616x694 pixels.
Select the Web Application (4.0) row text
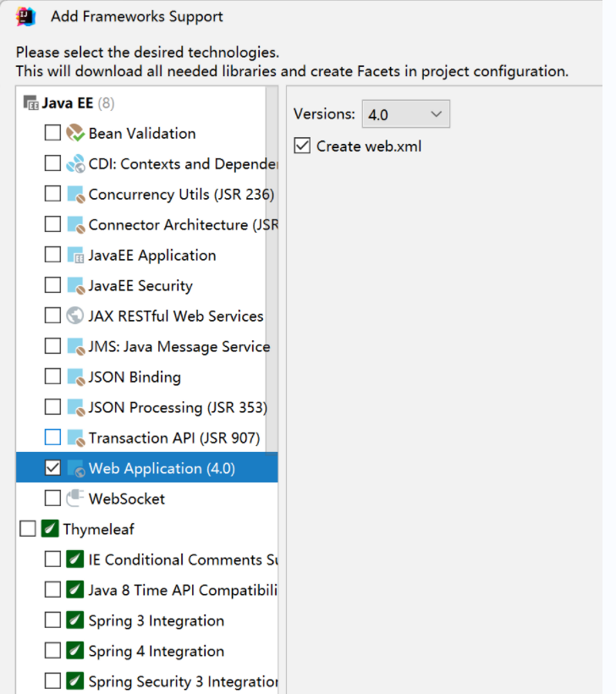[x=162, y=468]
